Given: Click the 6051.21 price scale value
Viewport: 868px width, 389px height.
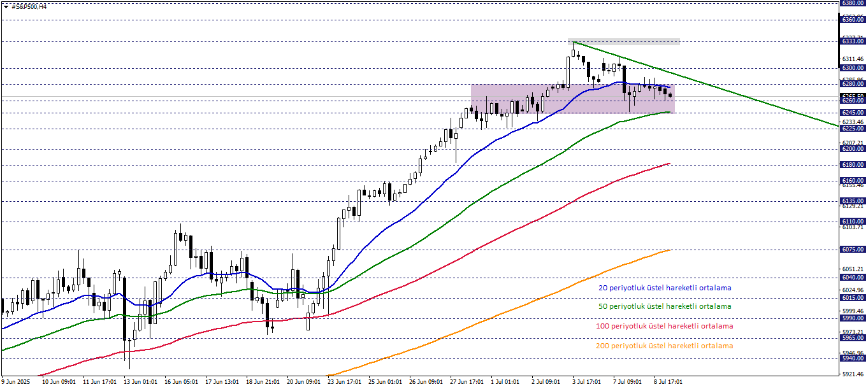Looking at the screenshot, I should tap(853, 269).
